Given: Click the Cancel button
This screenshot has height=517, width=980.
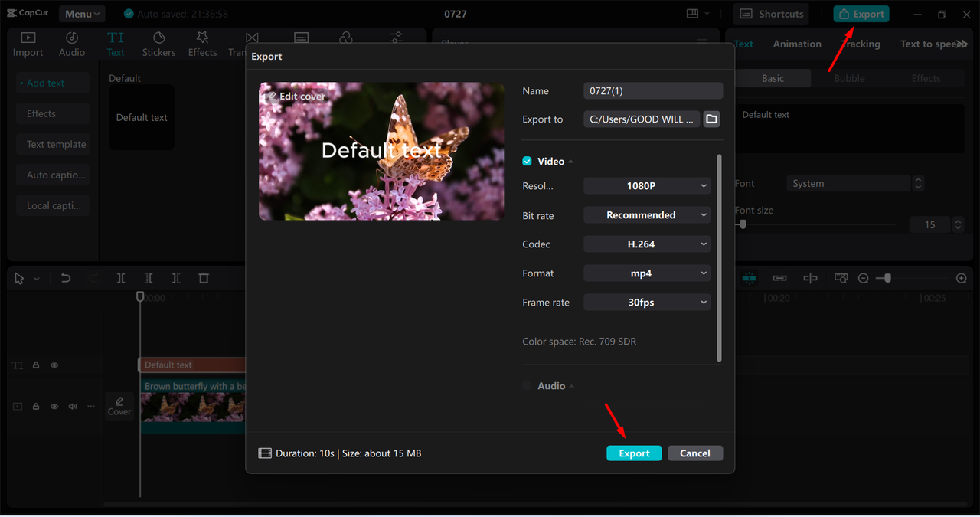Looking at the screenshot, I should coord(695,453).
